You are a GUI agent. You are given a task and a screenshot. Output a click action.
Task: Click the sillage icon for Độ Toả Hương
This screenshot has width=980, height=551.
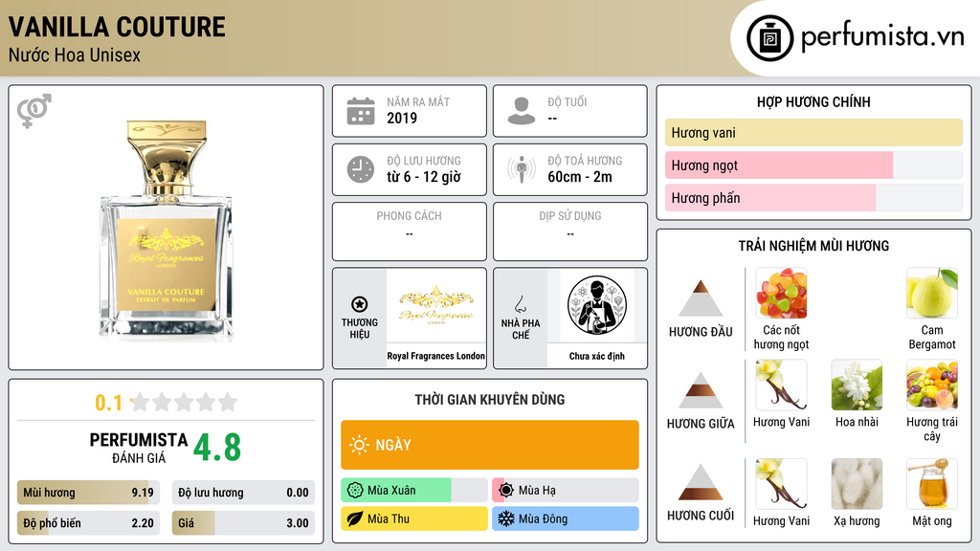(x=522, y=169)
